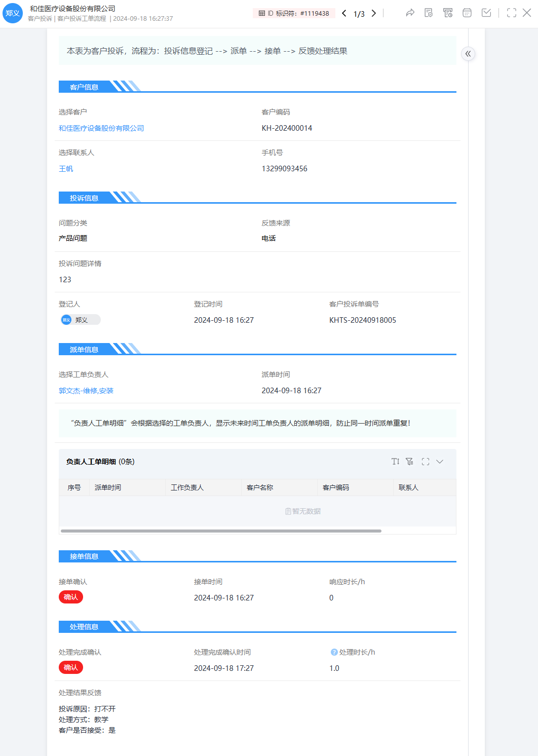Collapse the right side panel arrow
Screen dimensions: 538x756
click(468, 54)
